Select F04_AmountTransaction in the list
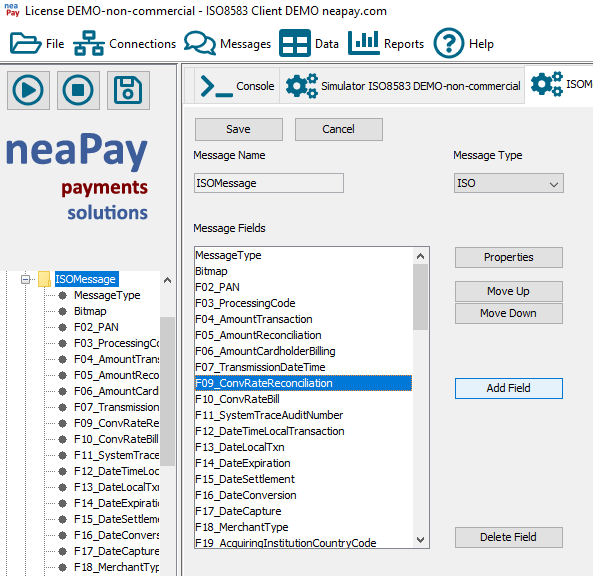This screenshot has height=576, width=593. 303,319
